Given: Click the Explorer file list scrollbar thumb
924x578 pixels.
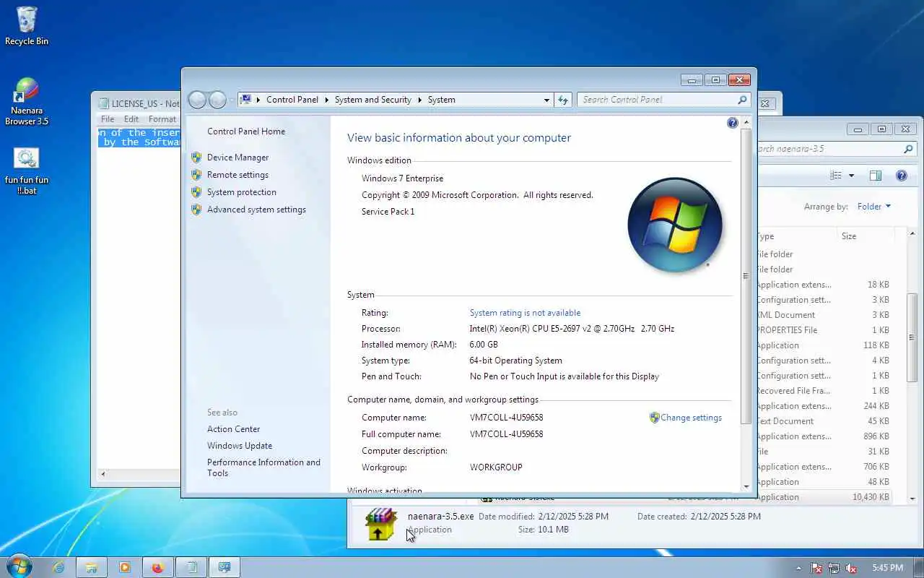Looking at the screenshot, I should point(912,337).
